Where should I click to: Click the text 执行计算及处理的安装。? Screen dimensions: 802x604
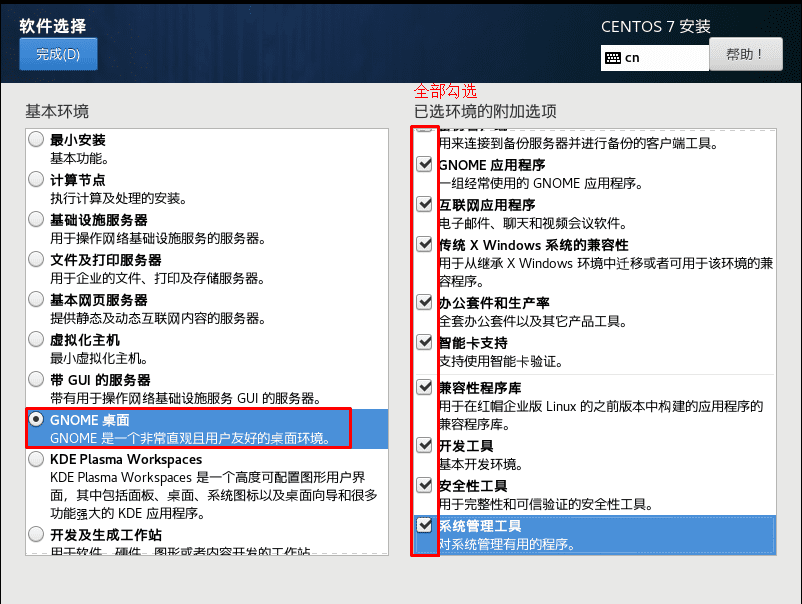click(119, 198)
